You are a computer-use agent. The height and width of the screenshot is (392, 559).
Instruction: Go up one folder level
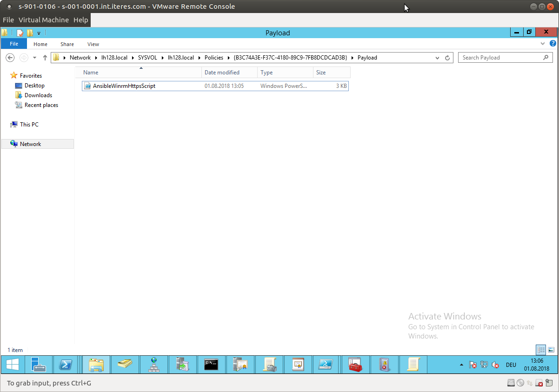[45, 58]
